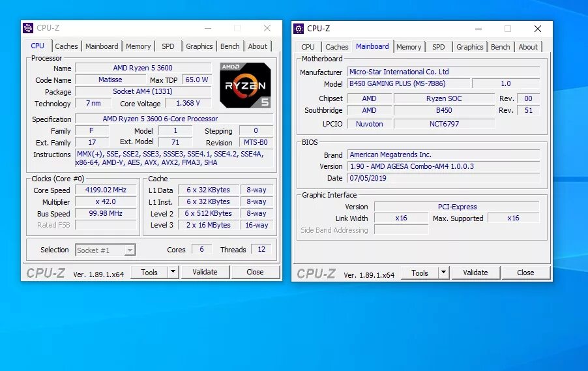Select Graphics tab in left window
The image size is (588, 371).
199,46
